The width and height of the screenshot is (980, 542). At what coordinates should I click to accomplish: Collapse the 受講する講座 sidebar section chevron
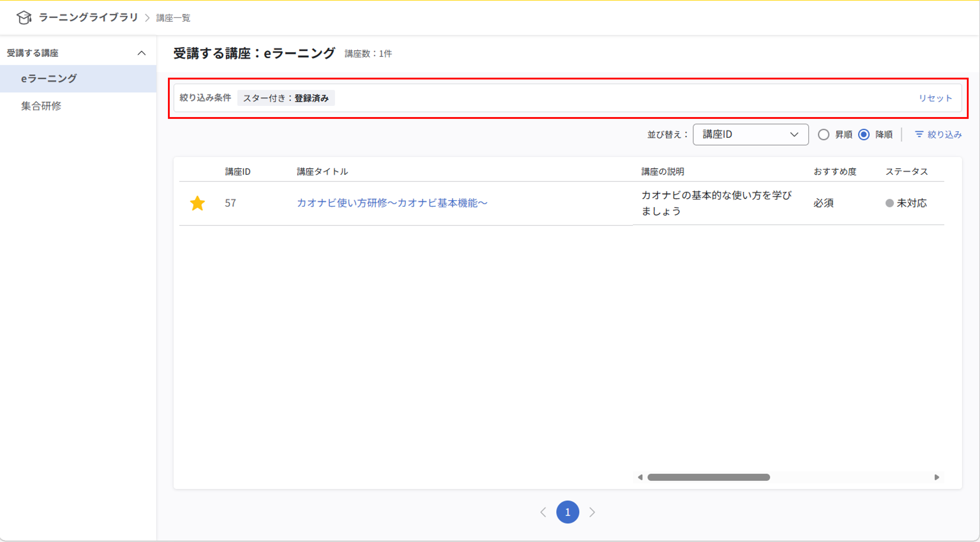click(141, 53)
